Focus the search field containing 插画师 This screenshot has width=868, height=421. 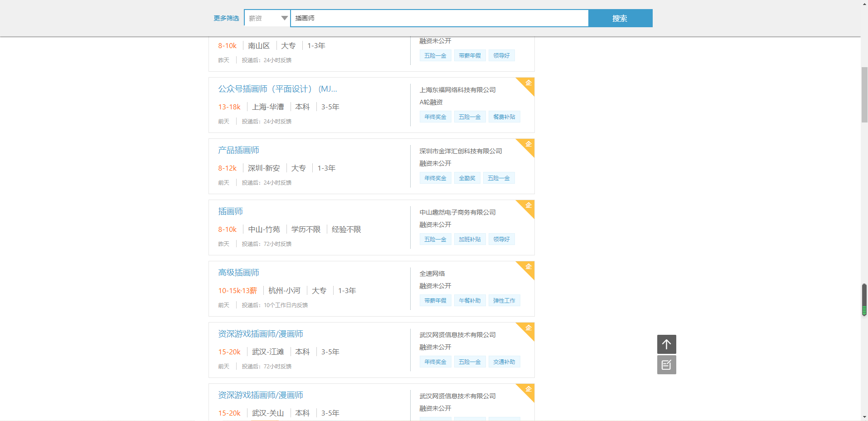point(439,18)
